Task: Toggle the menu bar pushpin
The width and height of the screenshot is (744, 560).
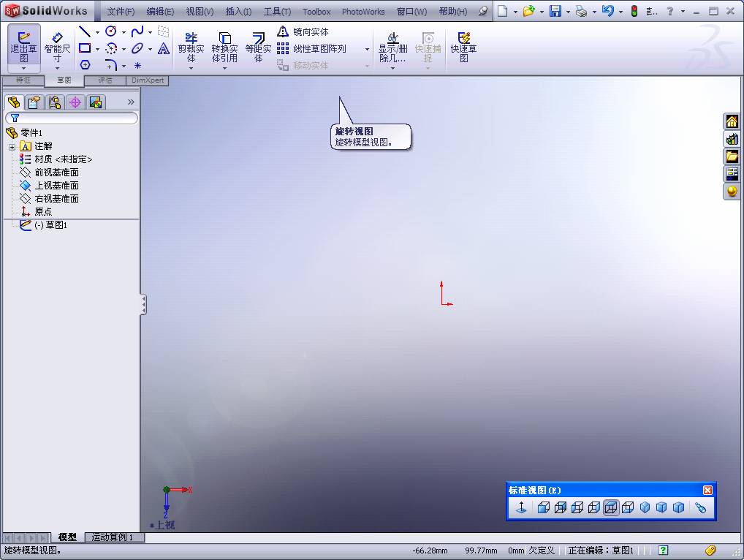Action: click(x=482, y=11)
